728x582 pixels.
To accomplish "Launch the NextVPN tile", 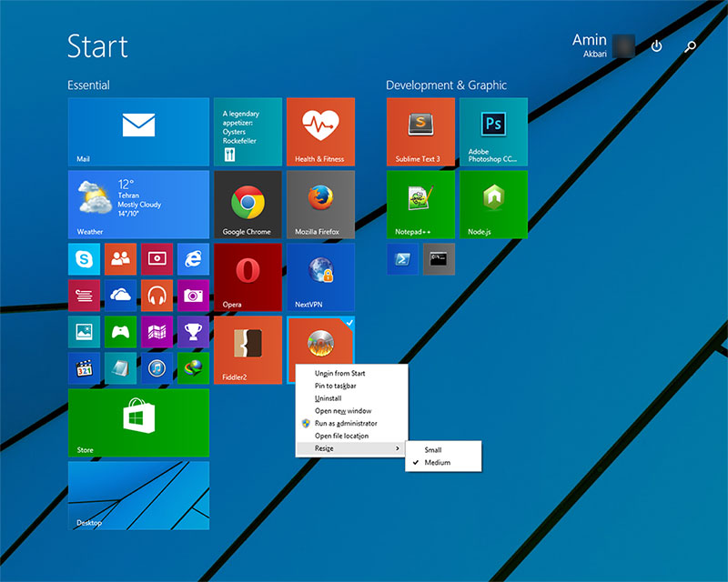I will pos(321,277).
